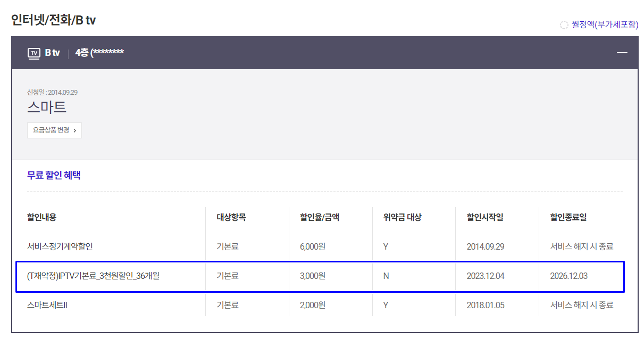Collapse the B tv panel with minus icon
644x338 pixels.
(622, 53)
